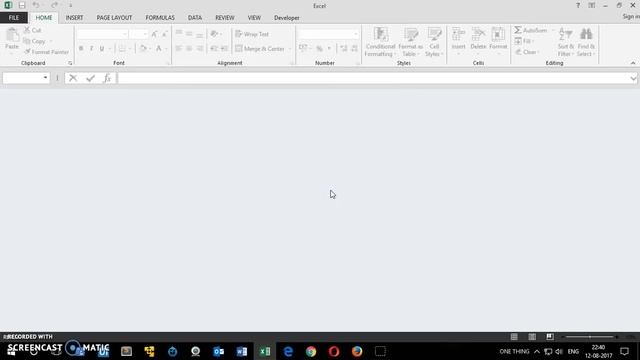This screenshot has height=360, width=640.
Task: Open Cell Styles gallery
Action: 434,42
